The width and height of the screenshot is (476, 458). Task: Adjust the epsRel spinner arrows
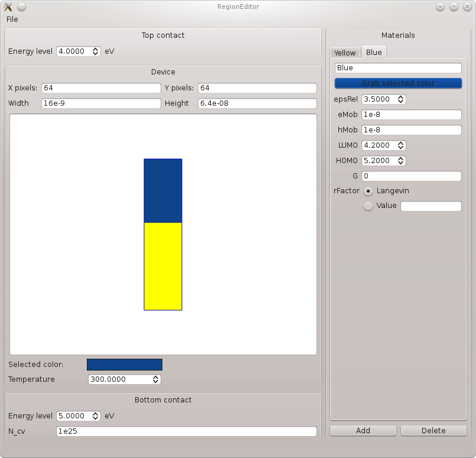coord(401,99)
